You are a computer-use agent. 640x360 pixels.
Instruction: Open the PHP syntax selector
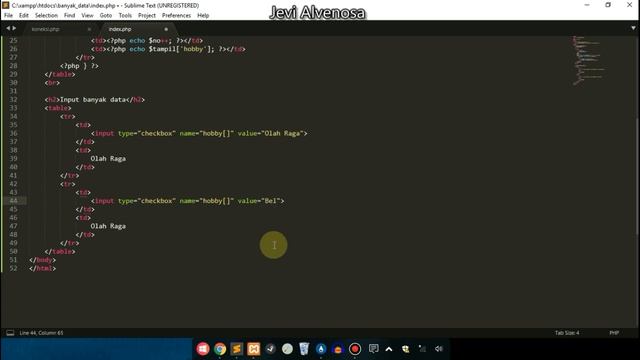[614, 333]
